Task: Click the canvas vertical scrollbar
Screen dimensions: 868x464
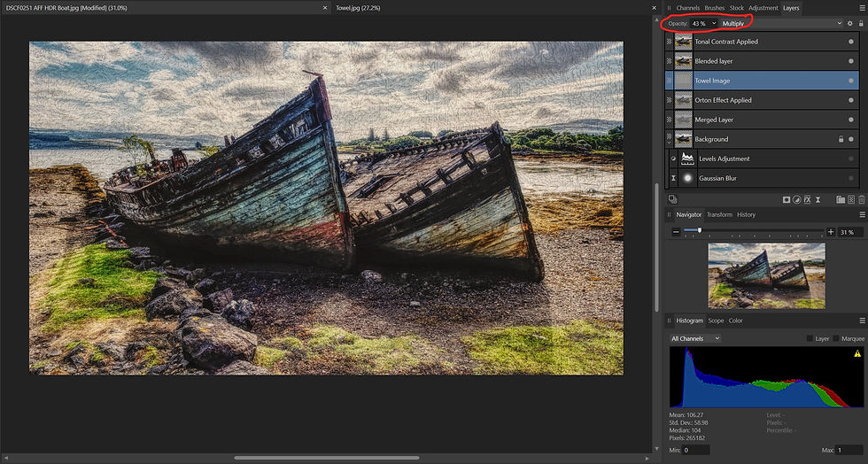Action: click(x=656, y=247)
